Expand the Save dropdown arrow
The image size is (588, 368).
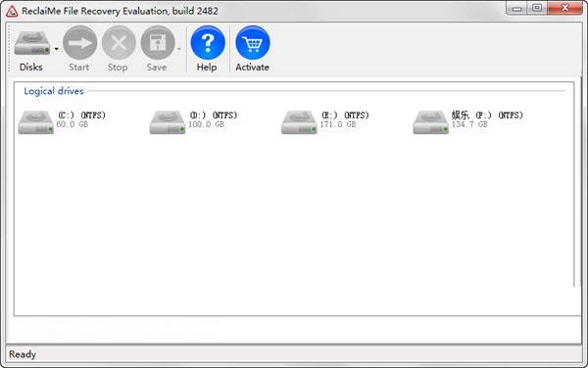(x=179, y=49)
